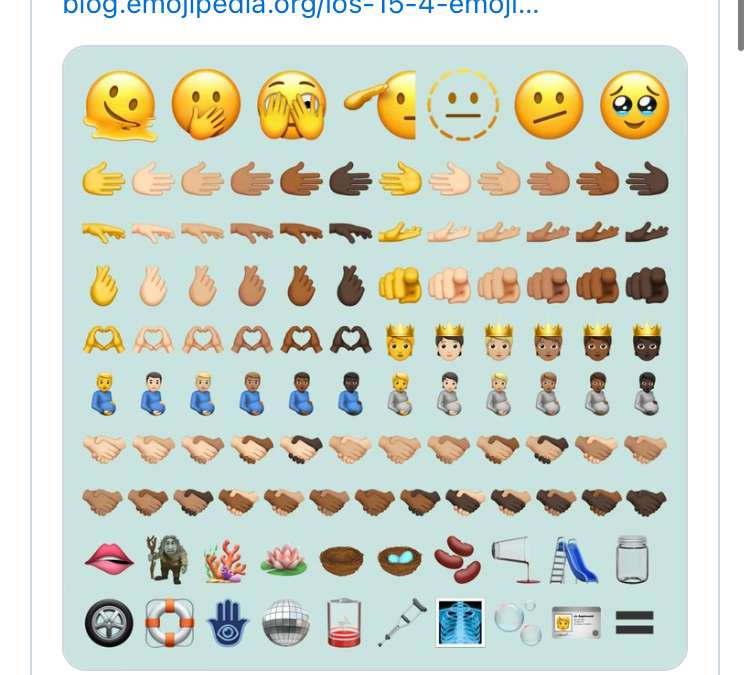Click the wheel tire emoji
This screenshot has height=675, width=750.
coord(108,623)
